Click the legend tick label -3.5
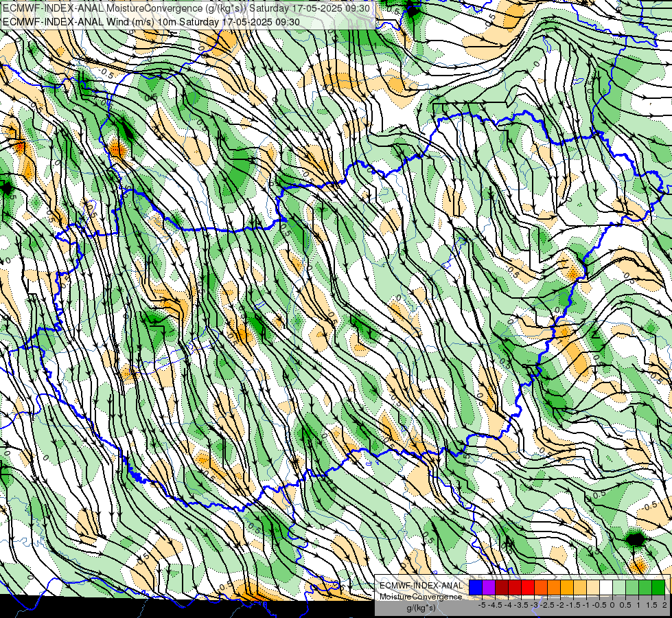This screenshot has width=672, height=618. pos(522,605)
